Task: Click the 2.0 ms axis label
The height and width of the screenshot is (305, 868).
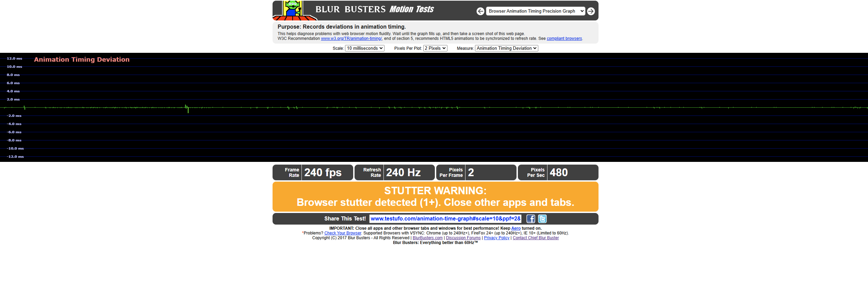Action: coord(13,100)
